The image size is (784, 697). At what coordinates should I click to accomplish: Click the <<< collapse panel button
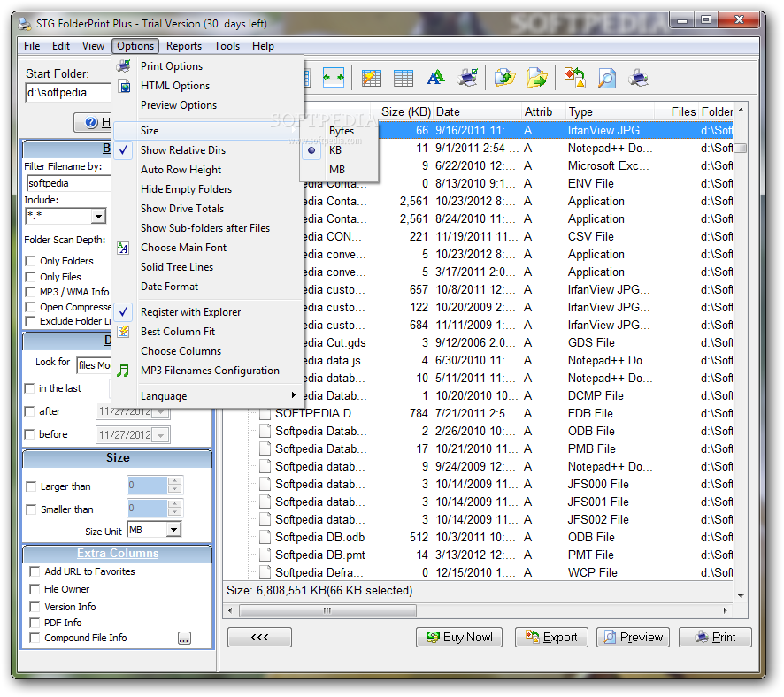click(x=259, y=637)
